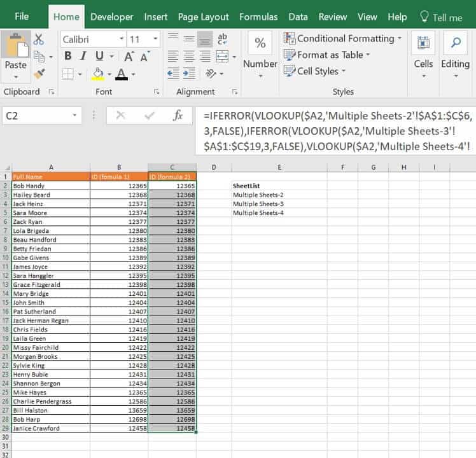Increase font size with larger A icon
Viewport: 476px width, 458px height.
pyautogui.click(x=129, y=57)
